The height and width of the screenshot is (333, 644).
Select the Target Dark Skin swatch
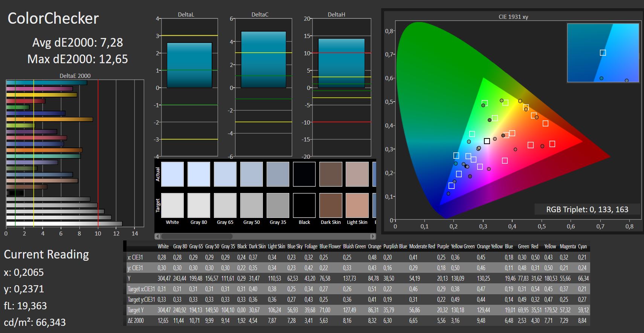[331, 205]
